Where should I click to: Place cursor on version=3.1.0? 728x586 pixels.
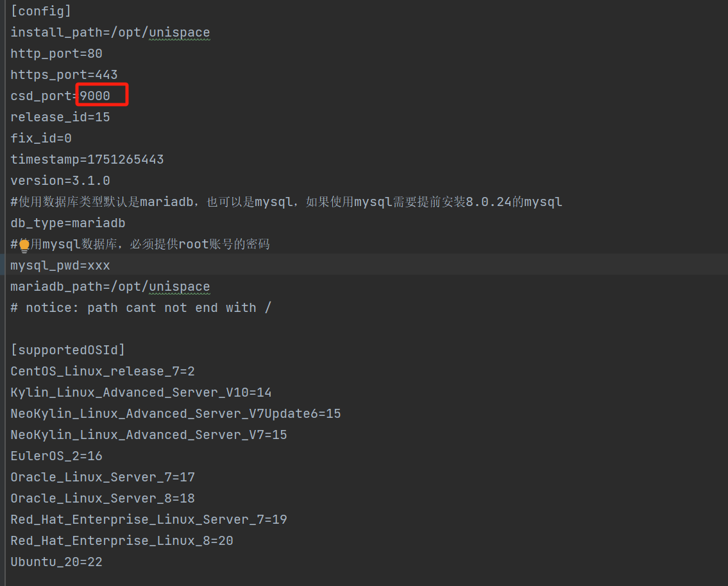tap(60, 180)
